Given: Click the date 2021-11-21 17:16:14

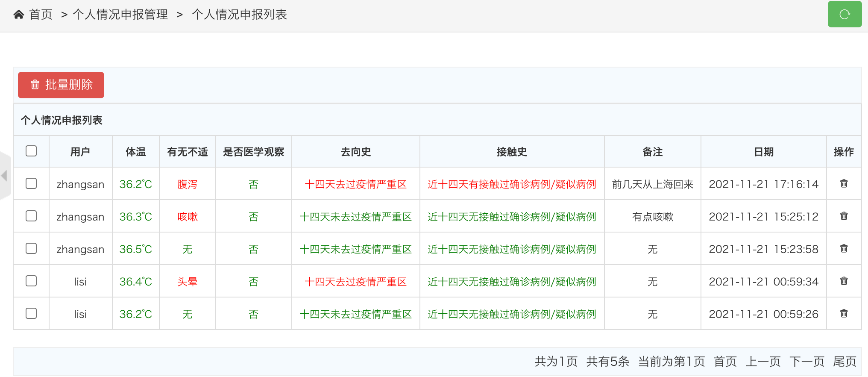Looking at the screenshot, I should [764, 184].
